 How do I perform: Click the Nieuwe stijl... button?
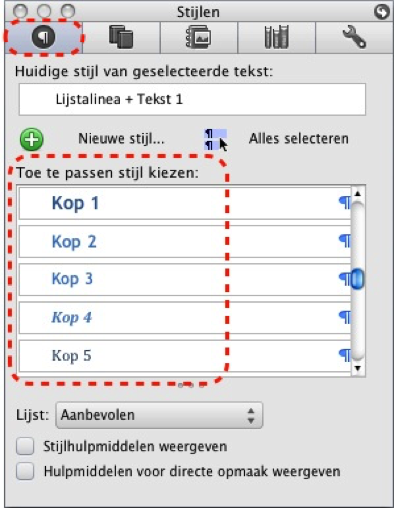[121, 139]
